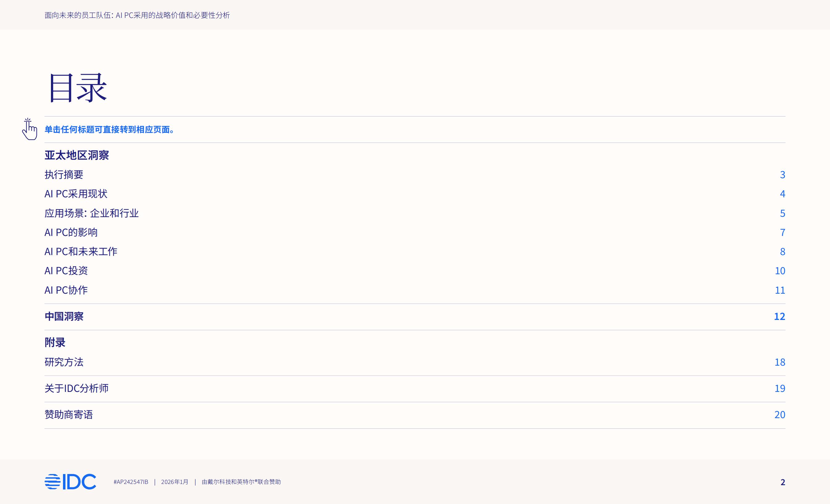This screenshot has width=830, height=504.
Task: Click page number 12 for 中国洞察
Action: coord(779,316)
